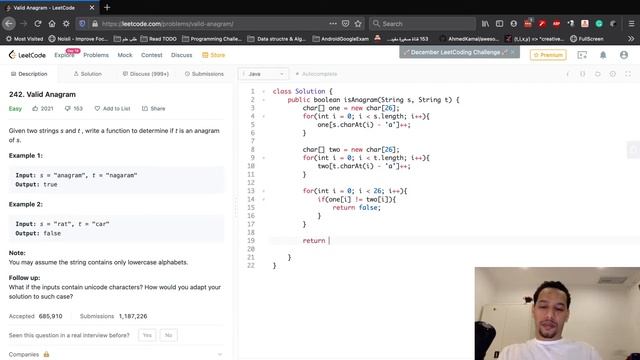This screenshot has height=360, width=640.
Task: Open Programming Challenges bookmarks folder
Action: (212, 39)
